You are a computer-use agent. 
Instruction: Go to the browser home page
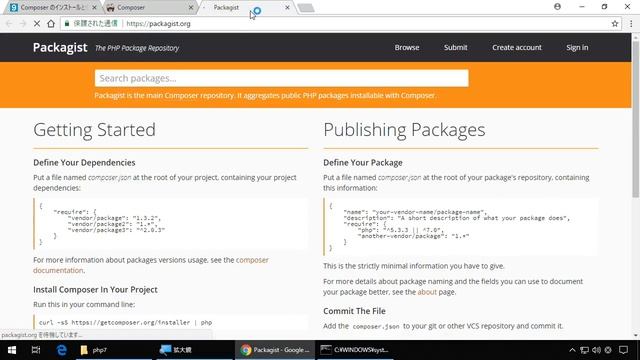[51, 24]
